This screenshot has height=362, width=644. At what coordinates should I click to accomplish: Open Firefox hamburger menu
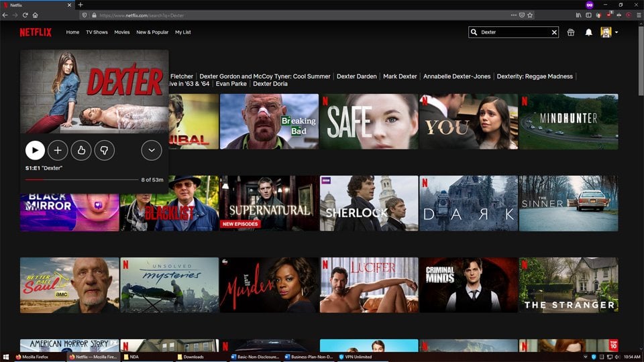click(638, 15)
